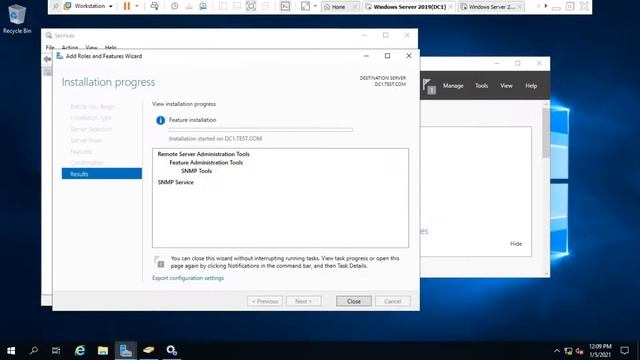640x360 pixels.
Task: Switch to Server Manager on taskbar
Action: point(126,351)
